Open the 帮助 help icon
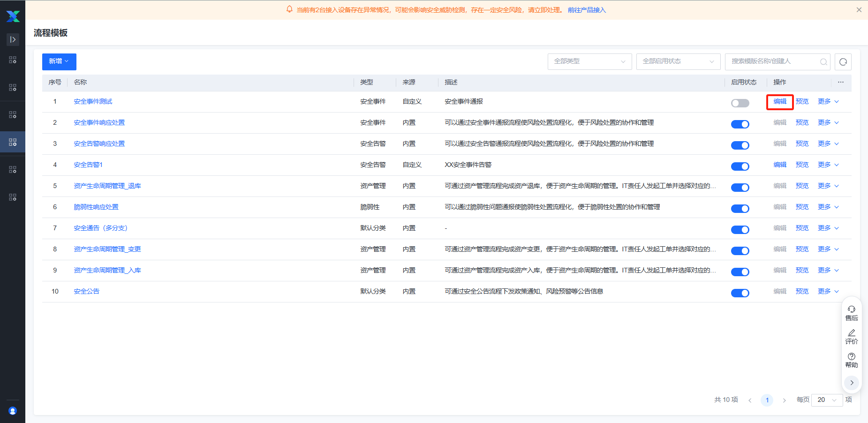 coord(851,356)
